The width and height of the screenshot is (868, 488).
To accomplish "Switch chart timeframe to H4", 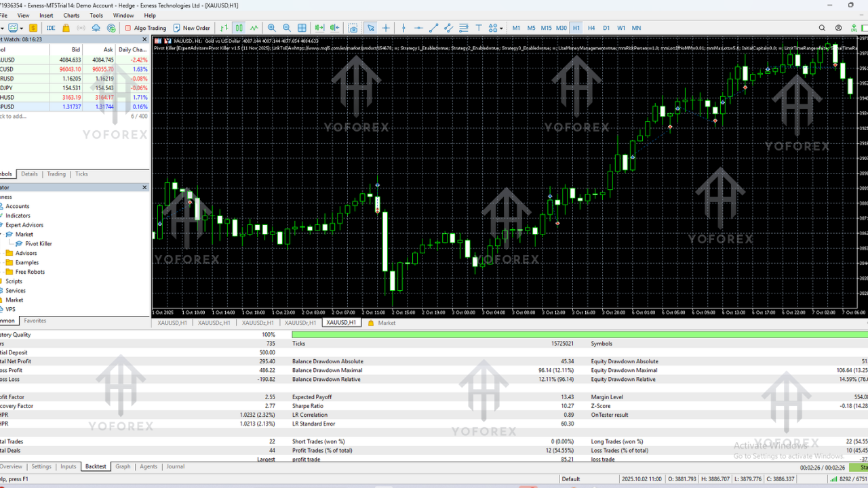I will [591, 28].
